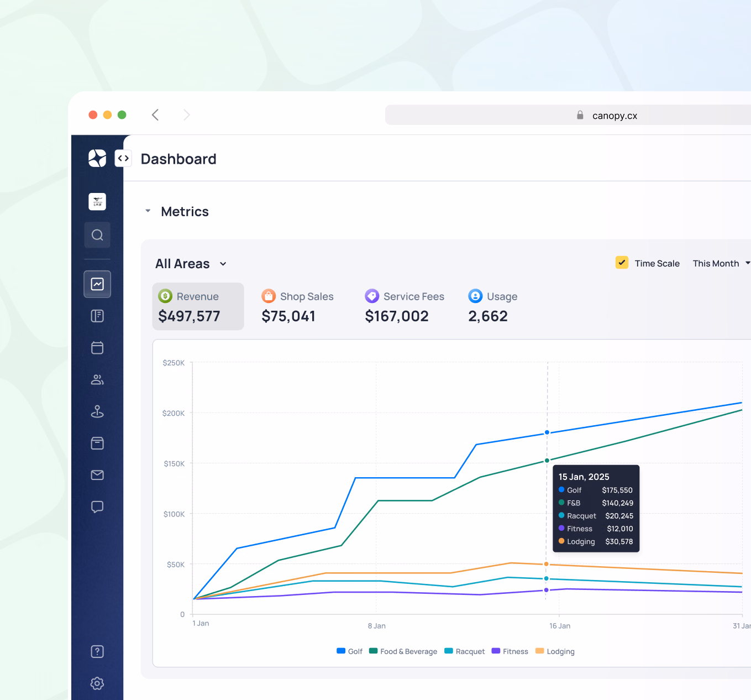751x700 pixels.
Task: Click the red window close dot
Action: [93, 115]
